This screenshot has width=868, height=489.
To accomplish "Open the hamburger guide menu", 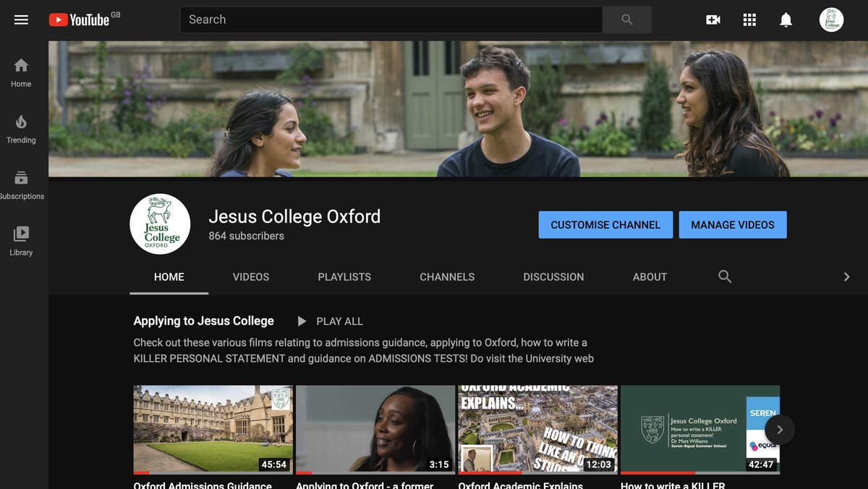I will 21,20.
